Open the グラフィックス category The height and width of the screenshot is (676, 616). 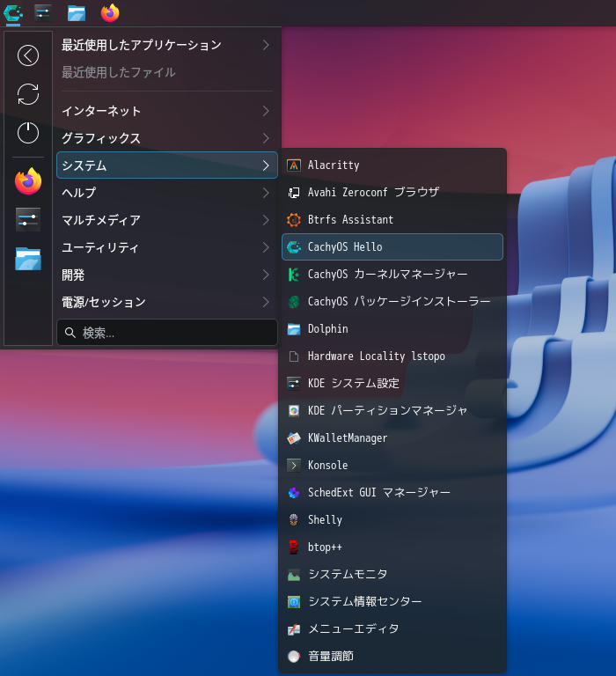pos(167,138)
